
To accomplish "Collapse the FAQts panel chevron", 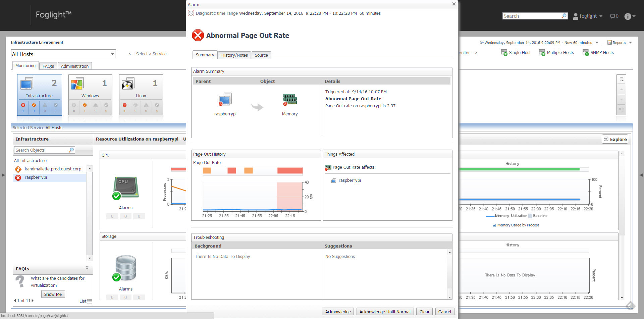I will (87, 268).
